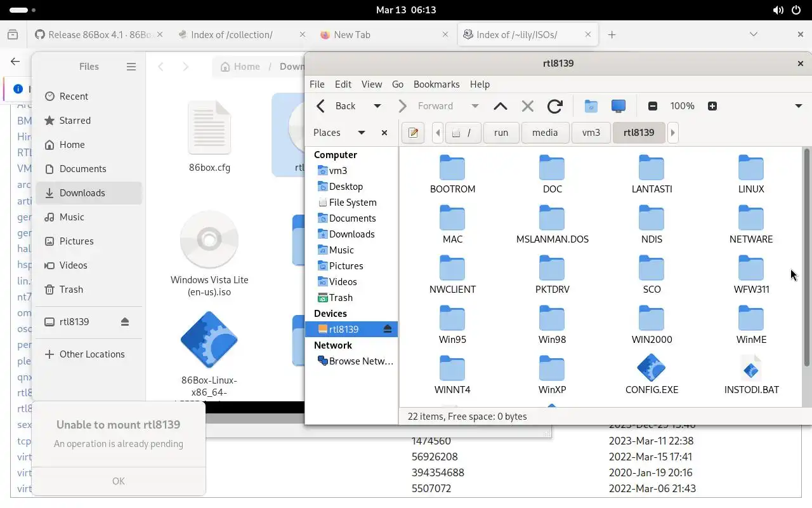
Task: Select the WinXP folder
Action: coord(552,375)
